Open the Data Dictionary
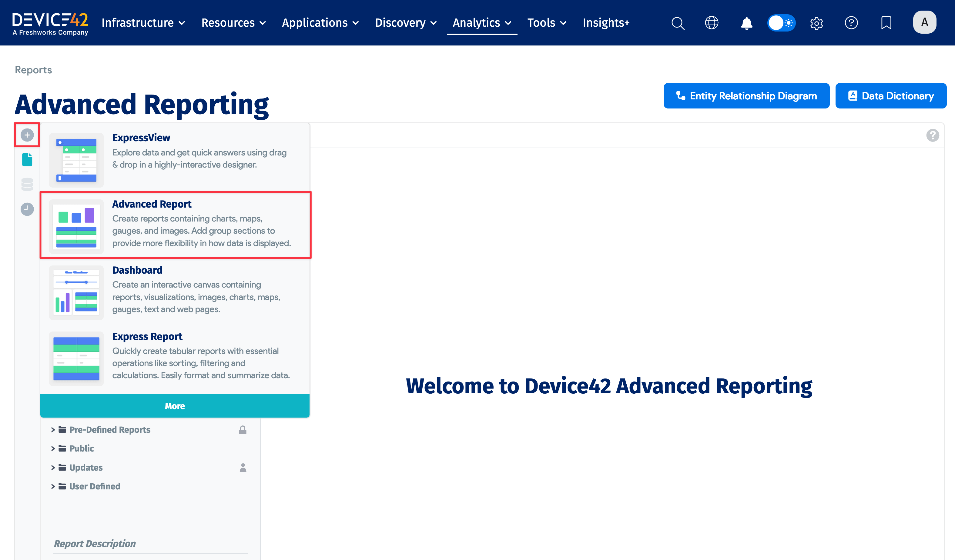The image size is (955, 560). (x=891, y=95)
